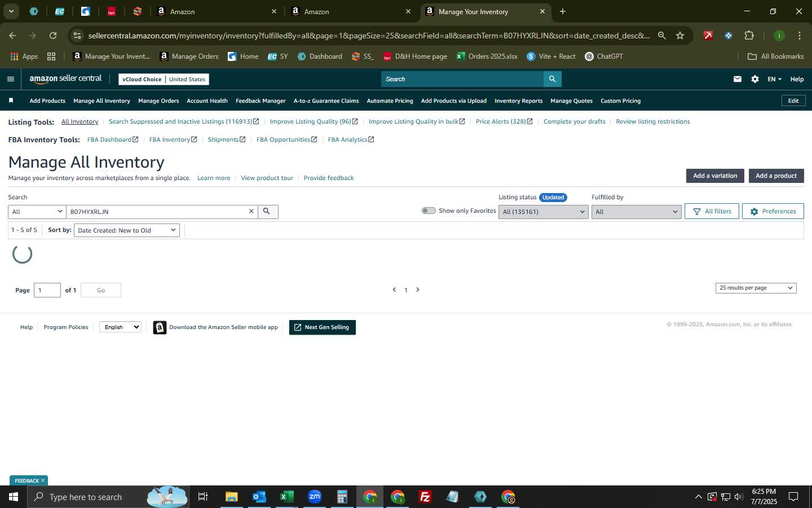
Task: Open Zoom from the taskbar
Action: tap(315, 497)
